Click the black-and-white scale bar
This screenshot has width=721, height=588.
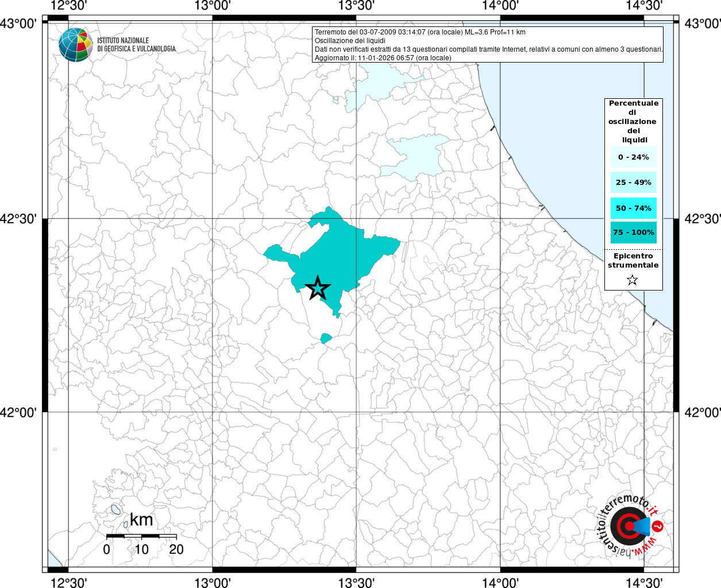(x=141, y=536)
